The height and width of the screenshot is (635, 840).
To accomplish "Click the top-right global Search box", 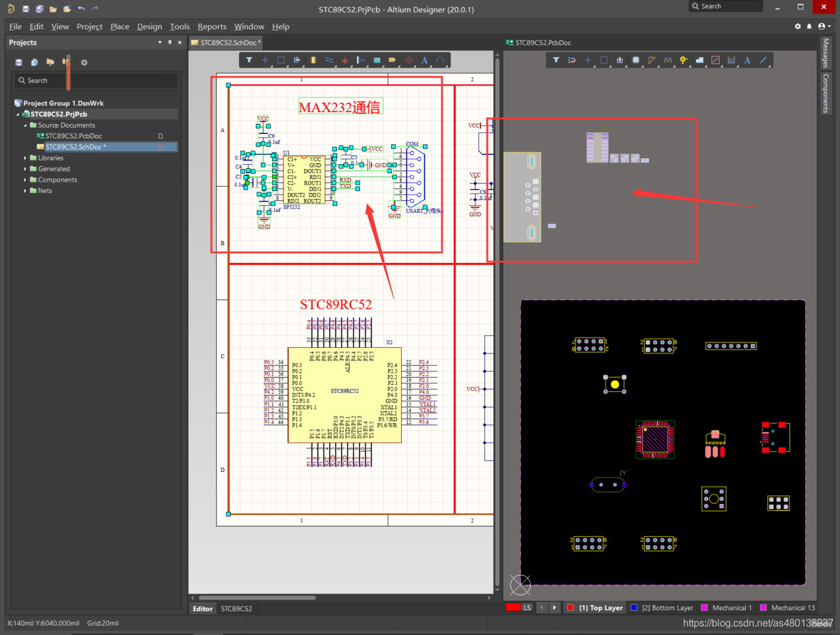I will [x=725, y=6].
